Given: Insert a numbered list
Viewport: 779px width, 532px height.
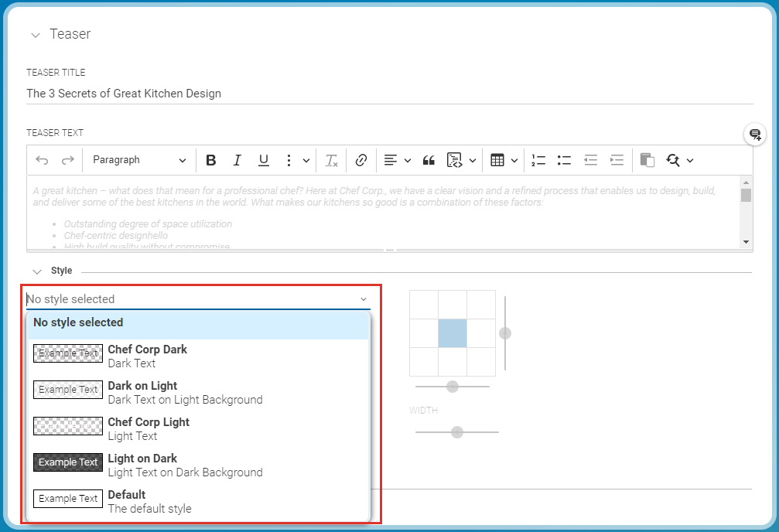Looking at the screenshot, I should point(538,160).
